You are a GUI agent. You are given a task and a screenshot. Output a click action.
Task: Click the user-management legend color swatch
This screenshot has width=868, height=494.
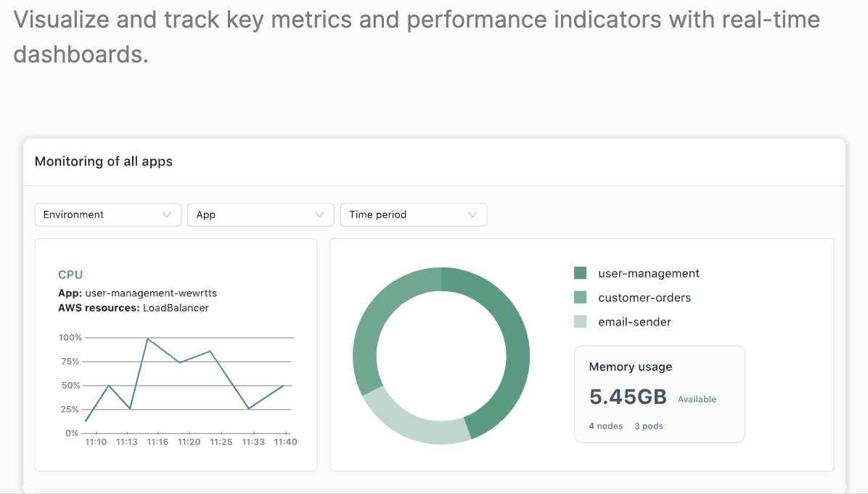click(x=580, y=272)
